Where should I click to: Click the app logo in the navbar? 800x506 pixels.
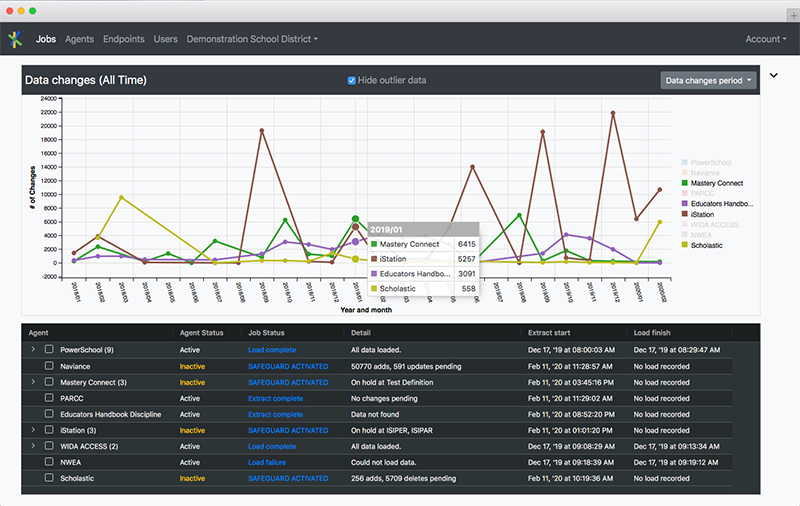click(x=15, y=39)
